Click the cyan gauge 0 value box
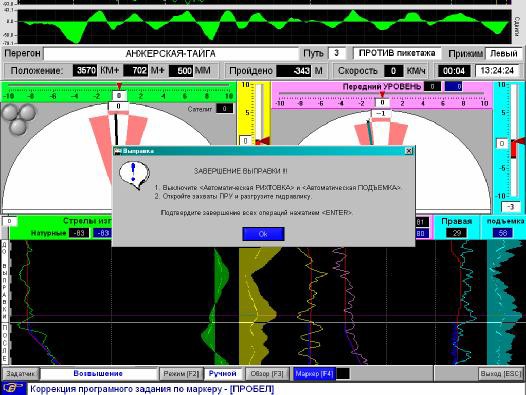Screen dimensions: 526x395 coord(502,144)
